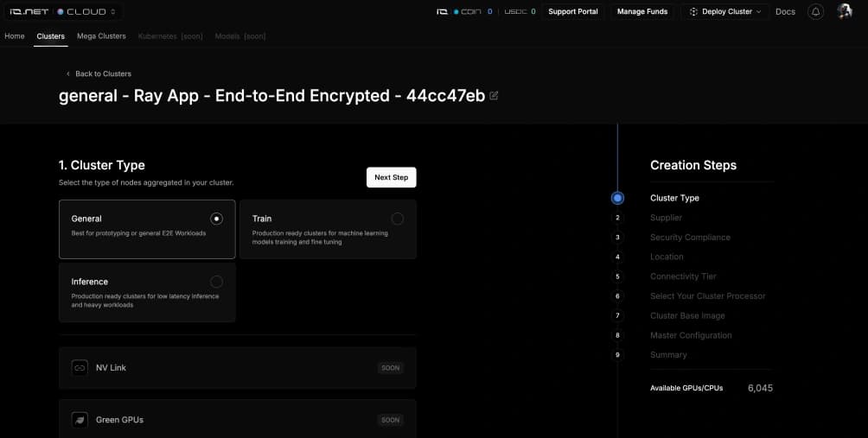Screen dimensions: 868x438
Task: Click the NV Link chain icon
Action: click(80, 368)
